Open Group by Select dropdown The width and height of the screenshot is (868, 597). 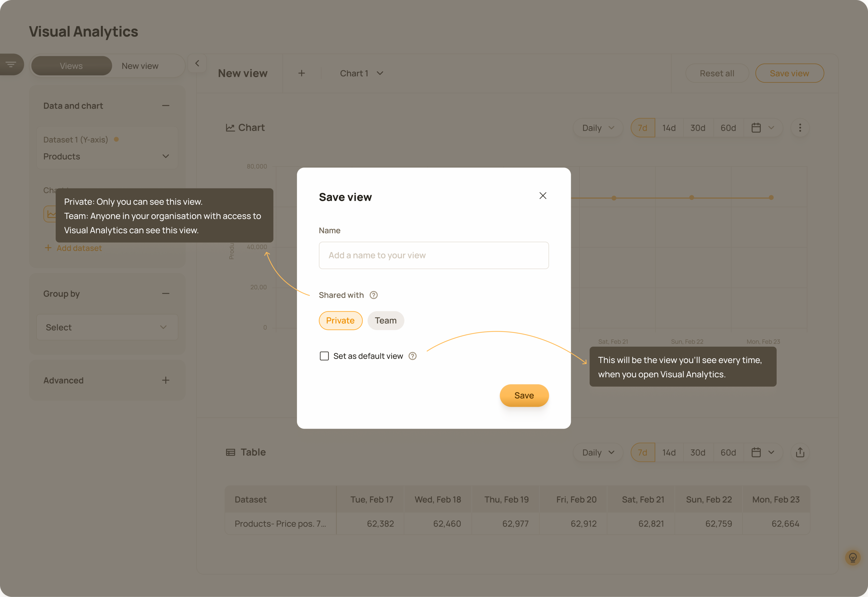107,327
